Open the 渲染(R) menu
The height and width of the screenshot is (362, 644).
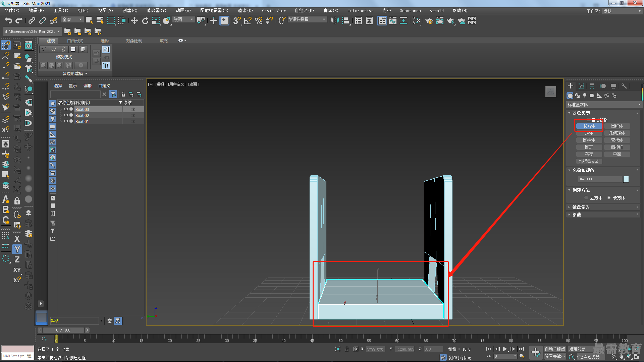point(245,11)
